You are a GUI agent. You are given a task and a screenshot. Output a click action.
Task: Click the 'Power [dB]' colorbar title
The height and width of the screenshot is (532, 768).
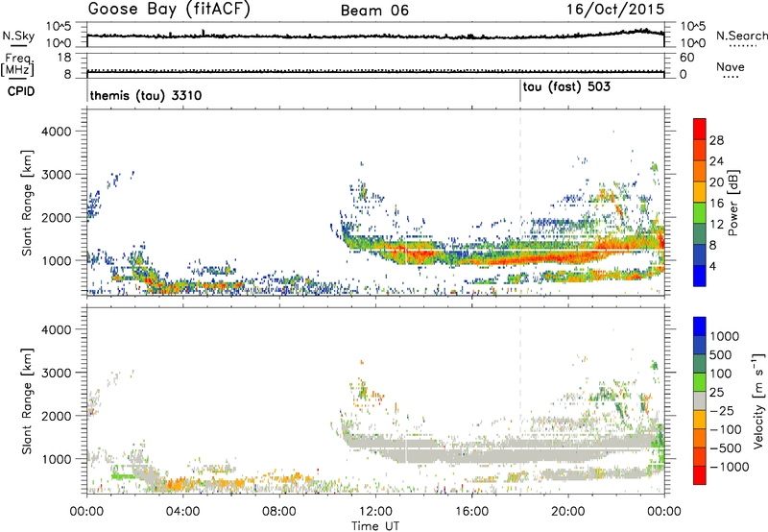tap(732, 203)
